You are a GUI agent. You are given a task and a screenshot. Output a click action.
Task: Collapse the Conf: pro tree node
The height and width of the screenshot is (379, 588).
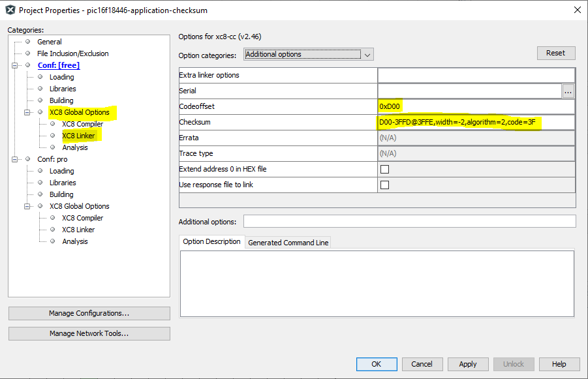point(14,159)
